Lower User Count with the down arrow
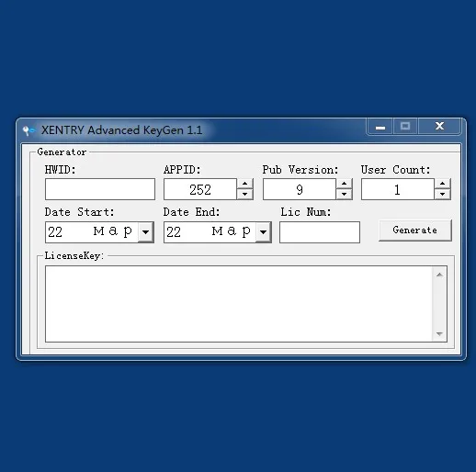This screenshot has height=472, width=476. 442,194
